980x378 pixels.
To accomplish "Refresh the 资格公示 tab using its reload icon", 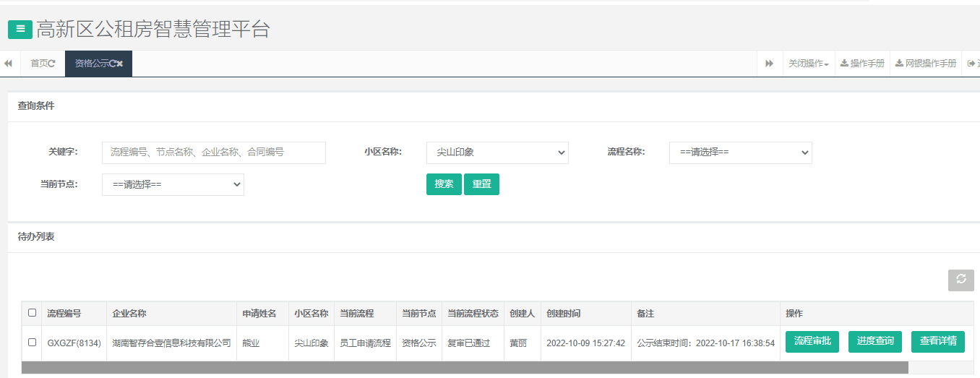I will 113,64.
